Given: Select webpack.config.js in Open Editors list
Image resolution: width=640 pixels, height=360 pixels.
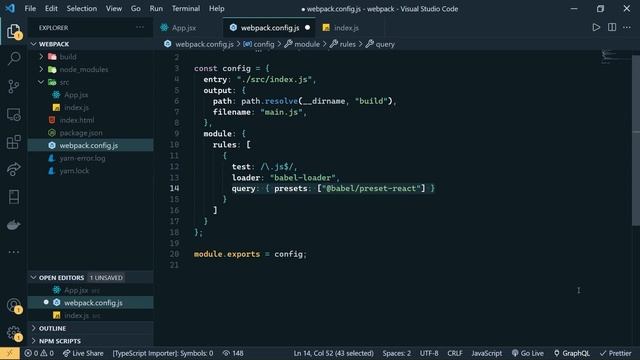Looking at the screenshot, I should [91, 302].
